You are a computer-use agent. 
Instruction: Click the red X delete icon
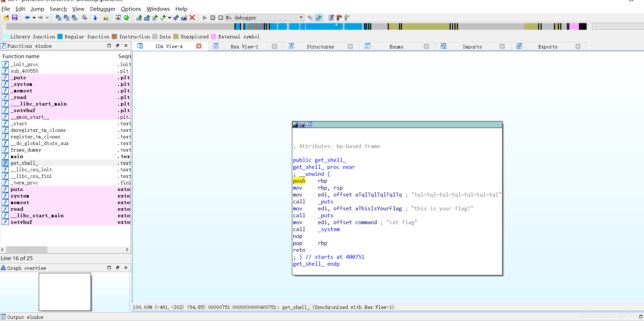click(x=192, y=18)
